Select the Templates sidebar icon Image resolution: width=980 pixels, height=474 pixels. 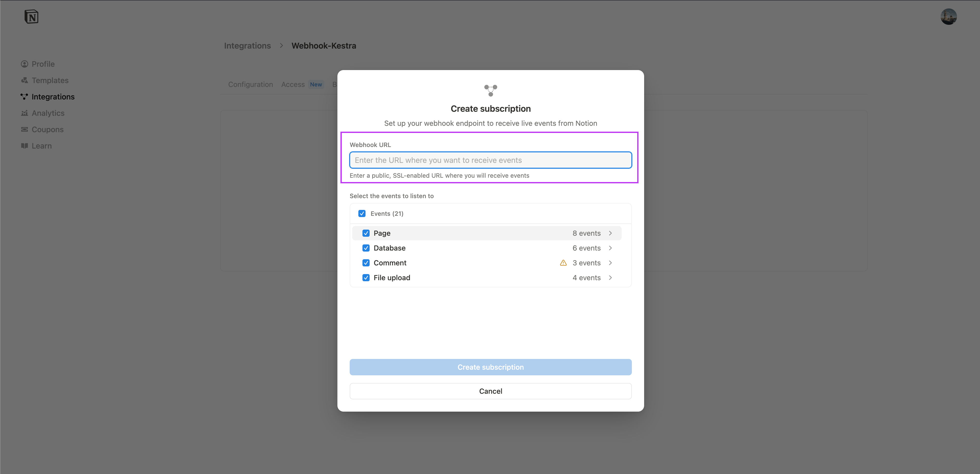(24, 80)
